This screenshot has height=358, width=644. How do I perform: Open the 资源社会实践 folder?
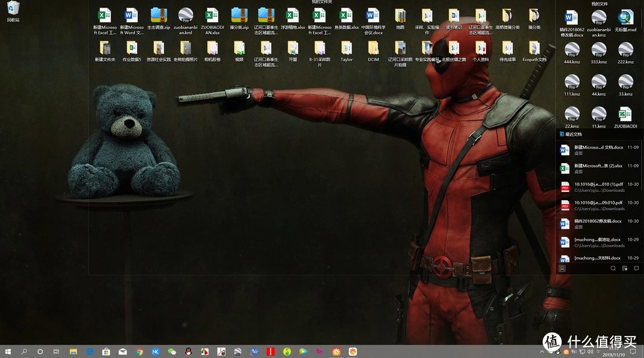pos(159,51)
